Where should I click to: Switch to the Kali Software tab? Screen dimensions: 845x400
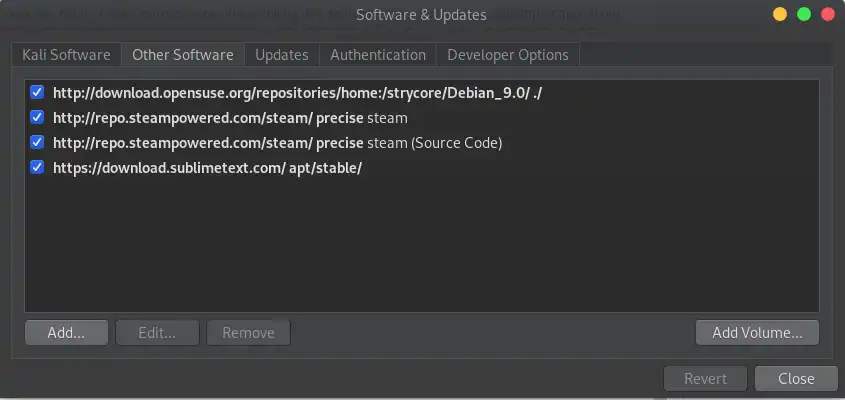click(66, 55)
